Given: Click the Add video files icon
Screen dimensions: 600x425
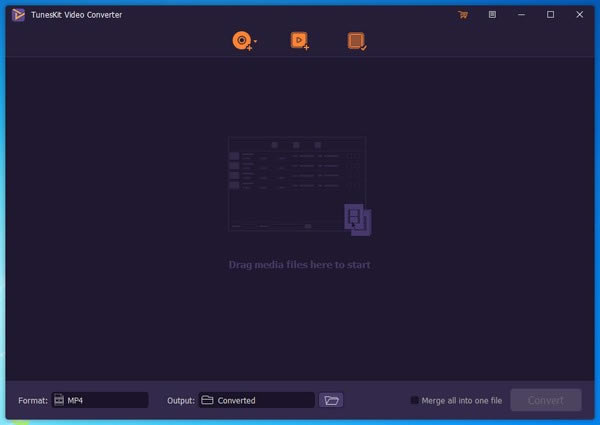Looking at the screenshot, I should click(300, 41).
